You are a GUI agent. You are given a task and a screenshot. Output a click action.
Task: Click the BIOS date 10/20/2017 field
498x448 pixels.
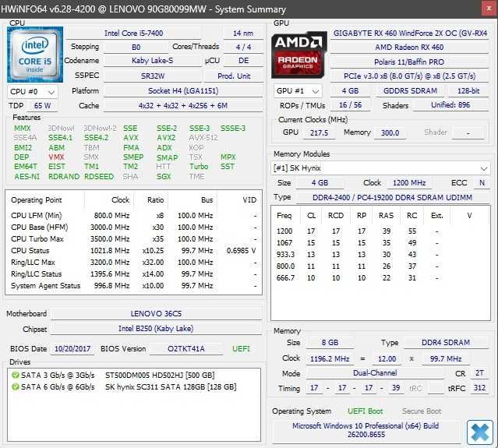(72, 349)
